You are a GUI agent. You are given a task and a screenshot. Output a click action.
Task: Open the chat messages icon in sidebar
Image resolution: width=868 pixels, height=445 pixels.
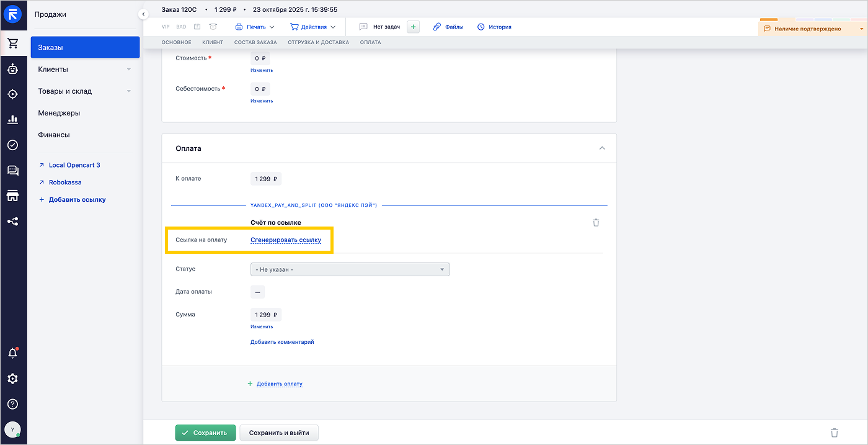[12, 171]
